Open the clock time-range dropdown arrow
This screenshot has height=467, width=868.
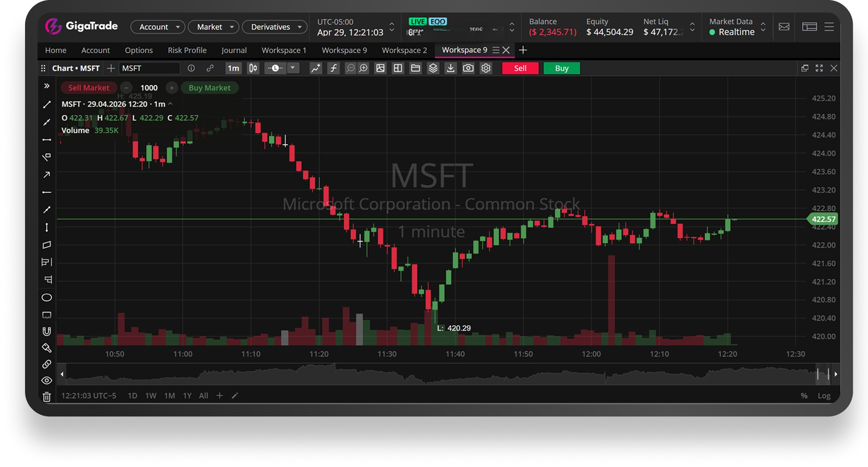click(293, 68)
